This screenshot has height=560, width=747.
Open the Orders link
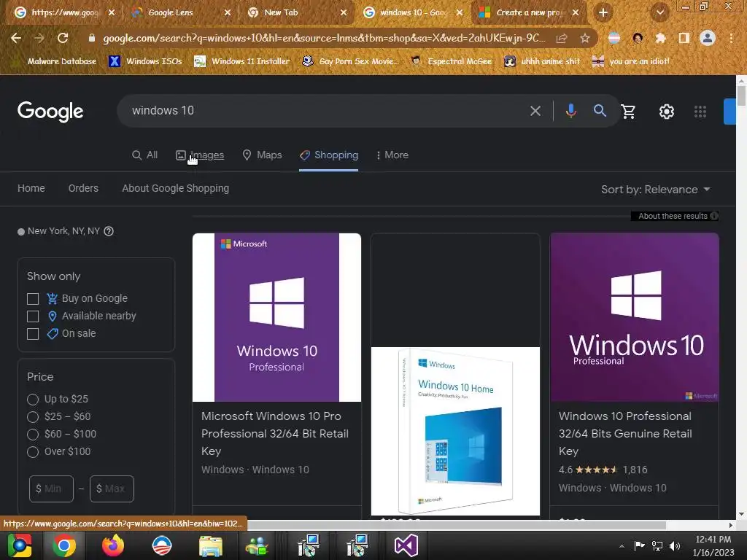point(83,188)
